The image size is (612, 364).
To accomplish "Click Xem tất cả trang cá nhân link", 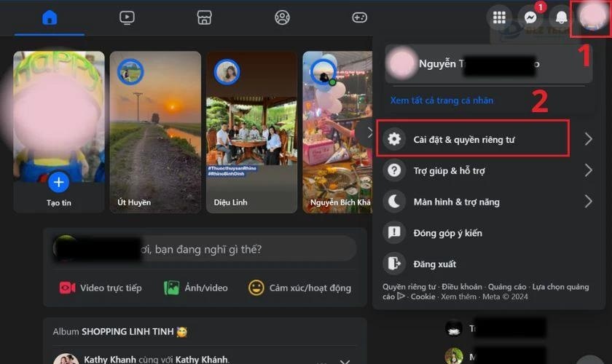I will click(x=442, y=100).
